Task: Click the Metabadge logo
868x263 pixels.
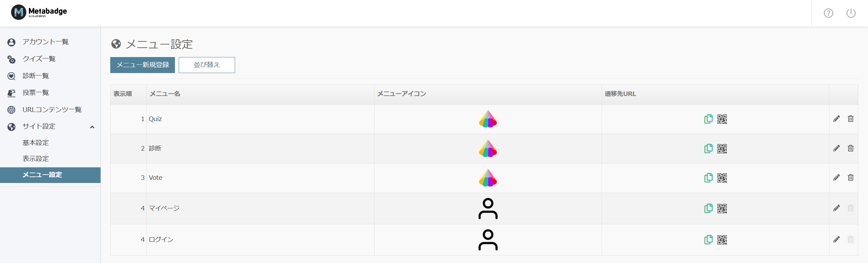Action: (38, 12)
